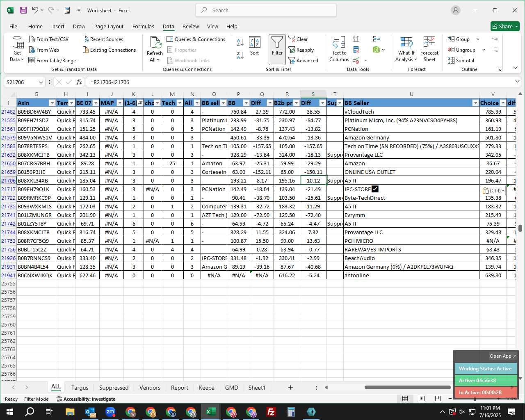Expand Data Validation dropdown arrow

coord(365,60)
